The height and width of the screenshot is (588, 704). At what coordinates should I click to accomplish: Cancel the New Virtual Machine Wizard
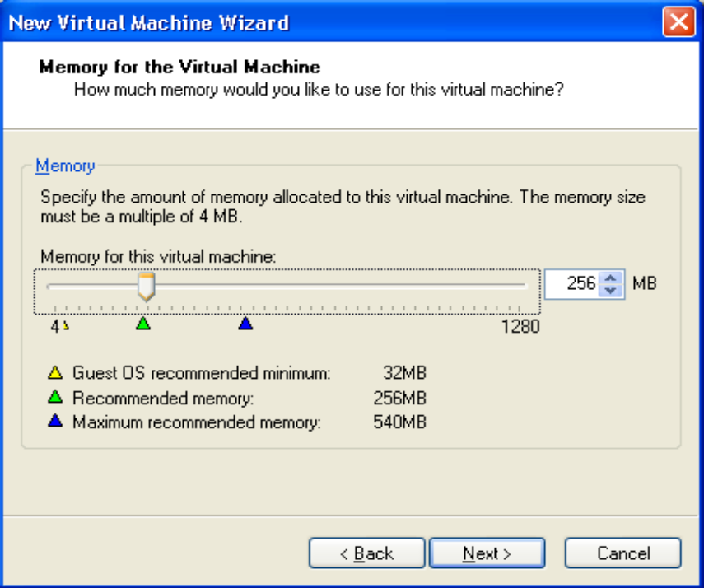(x=622, y=553)
